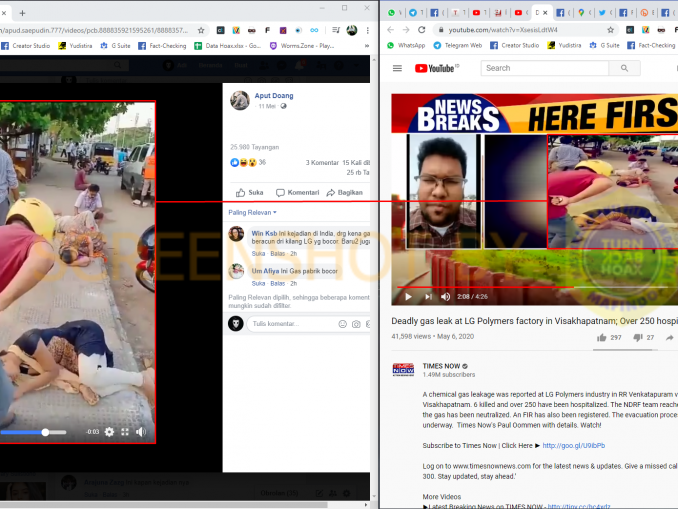This screenshot has width=678, height=509.
Task: Expand Paling Relevan comment sort dropdown
Action: (253, 212)
